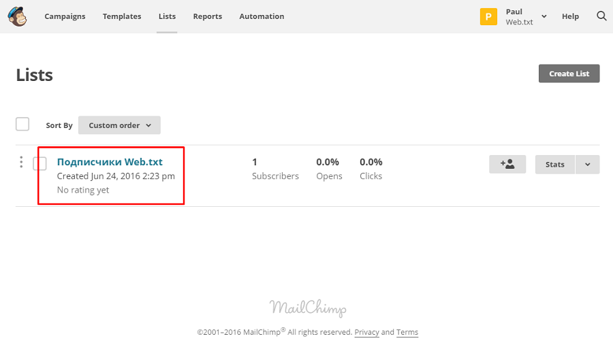Open the search magnifier icon

(601, 16)
